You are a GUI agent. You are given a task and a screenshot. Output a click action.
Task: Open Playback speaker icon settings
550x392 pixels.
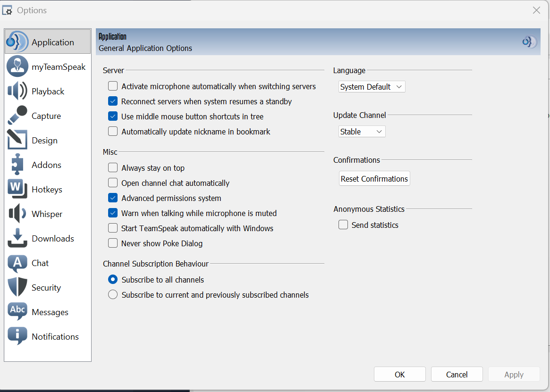17,91
